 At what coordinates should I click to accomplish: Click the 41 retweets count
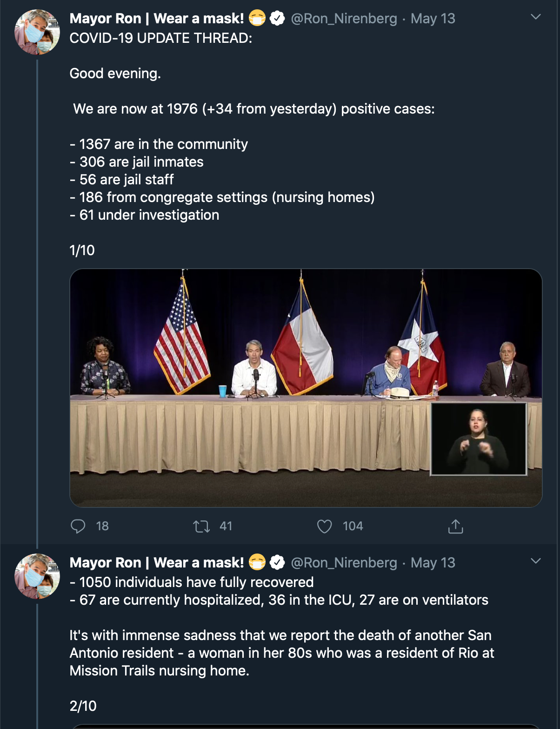point(226,526)
